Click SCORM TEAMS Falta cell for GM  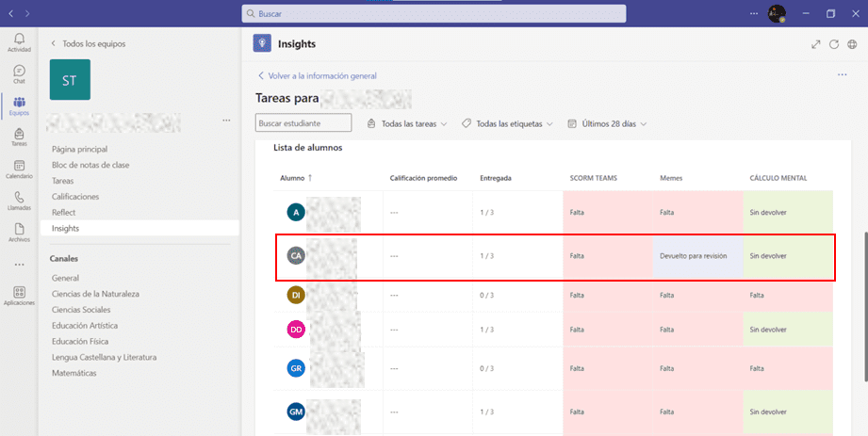click(x=608, y=412)
